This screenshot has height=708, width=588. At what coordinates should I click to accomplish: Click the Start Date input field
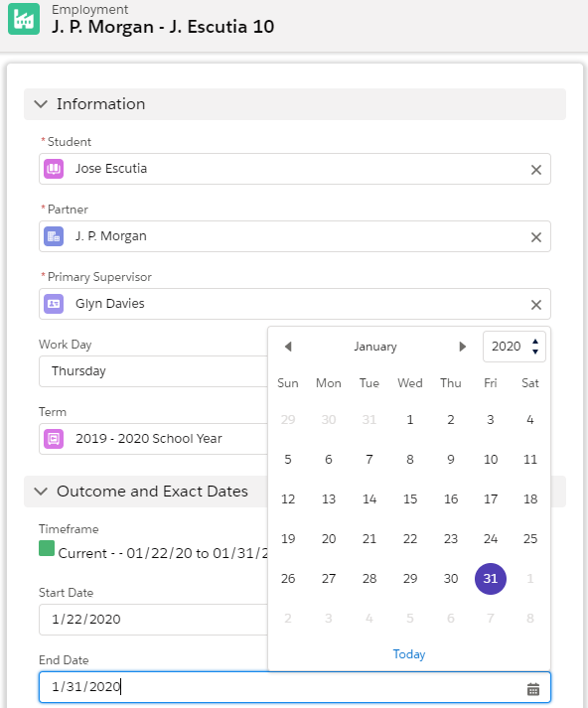click(x=154, y=620)
